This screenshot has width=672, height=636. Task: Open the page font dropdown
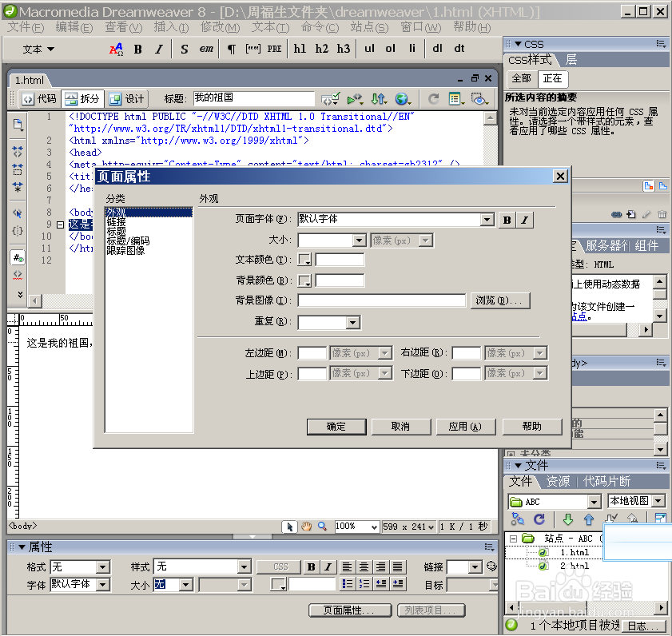(x=487, y=220)
